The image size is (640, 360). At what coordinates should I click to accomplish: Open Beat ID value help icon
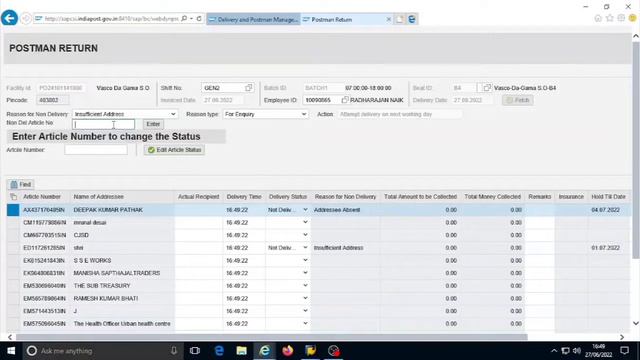487,88
